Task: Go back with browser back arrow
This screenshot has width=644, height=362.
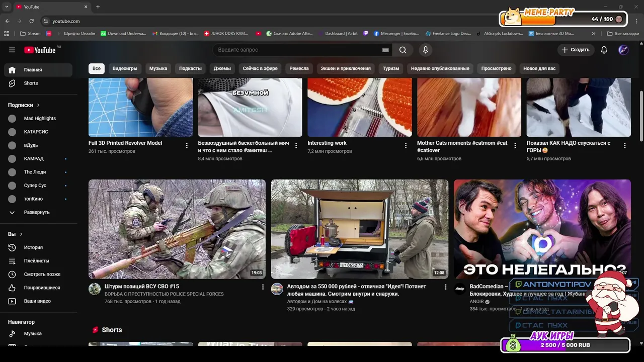Action: [x=7, y=21]
